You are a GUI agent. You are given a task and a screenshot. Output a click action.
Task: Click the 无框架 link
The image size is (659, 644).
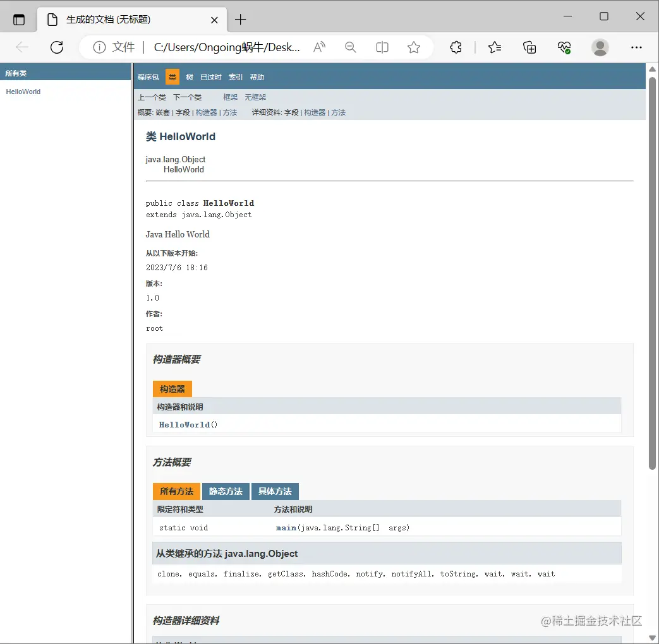[x=255, y=97]
